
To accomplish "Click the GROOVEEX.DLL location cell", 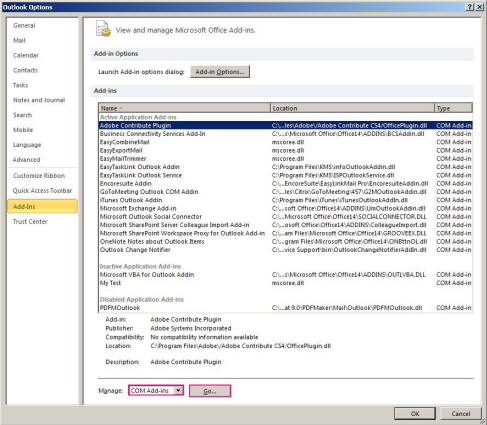I will click(x=349, y=233).
